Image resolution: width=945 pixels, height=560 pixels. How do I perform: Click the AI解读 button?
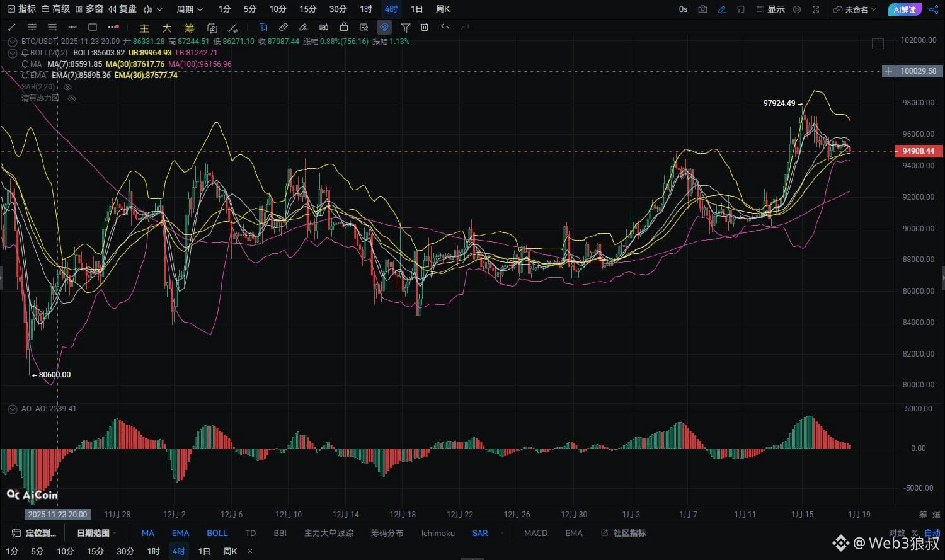[905, 9]
